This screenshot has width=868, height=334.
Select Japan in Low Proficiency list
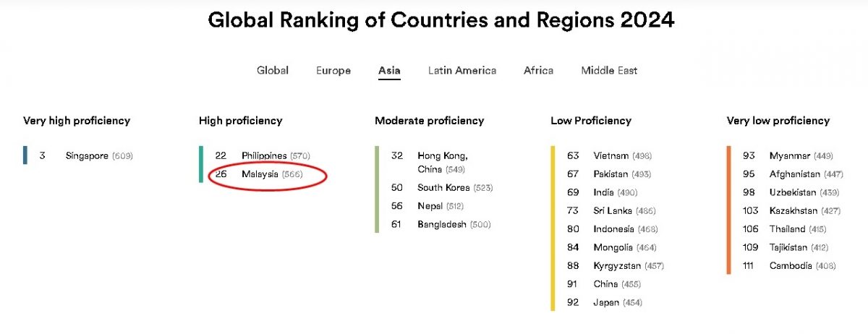[x=606, y=302]
